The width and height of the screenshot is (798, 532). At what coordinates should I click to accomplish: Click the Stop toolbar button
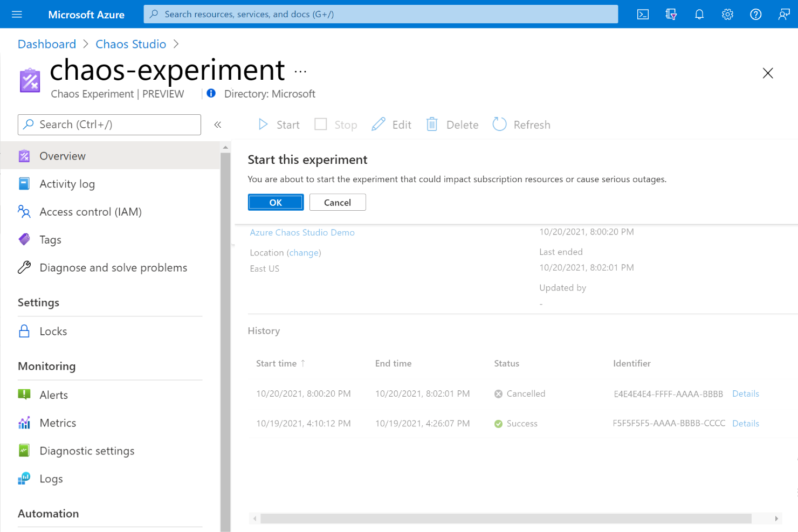pyautogui.click(x=336, y=125)
